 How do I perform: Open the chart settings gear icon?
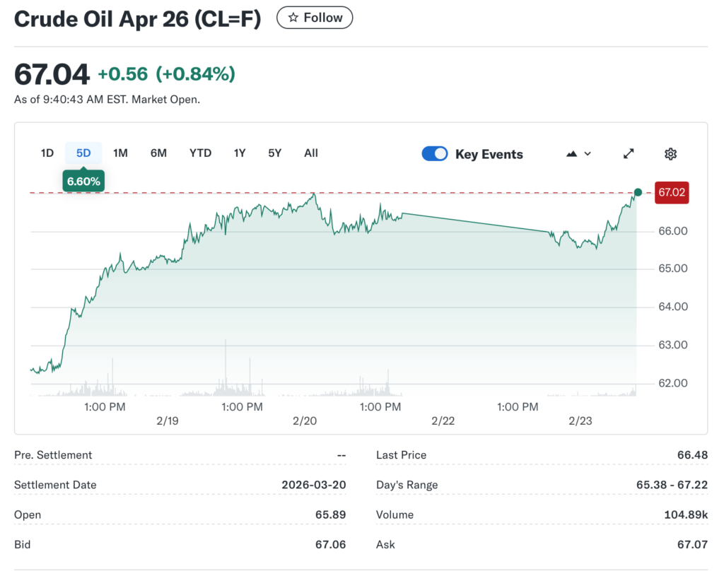coord(670,153)
